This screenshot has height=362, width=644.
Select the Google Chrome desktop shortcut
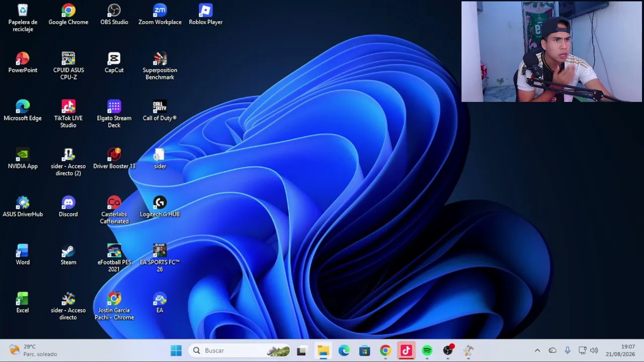click(68, 15)
